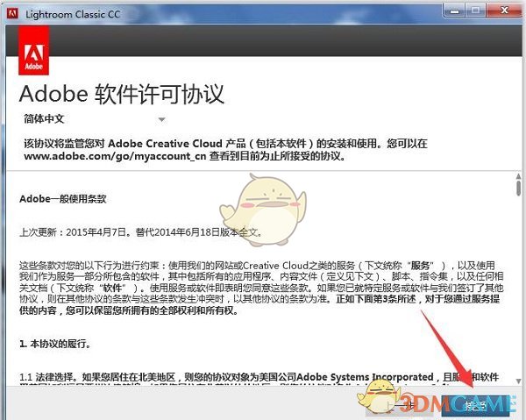
Task: Click the Lightroom title bar app icon
Action: click(13, 14)
